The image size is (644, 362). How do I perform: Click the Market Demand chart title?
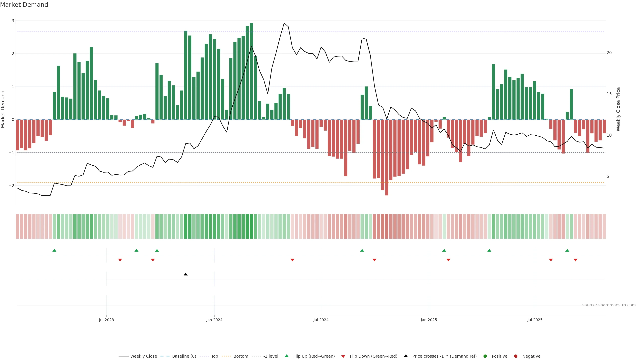click(24, 5)
